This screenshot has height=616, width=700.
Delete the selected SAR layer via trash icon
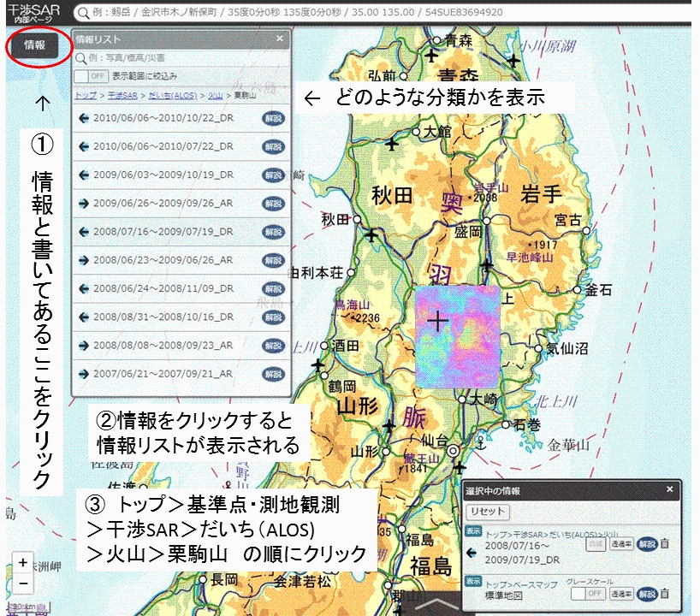(x=665, y=544)
